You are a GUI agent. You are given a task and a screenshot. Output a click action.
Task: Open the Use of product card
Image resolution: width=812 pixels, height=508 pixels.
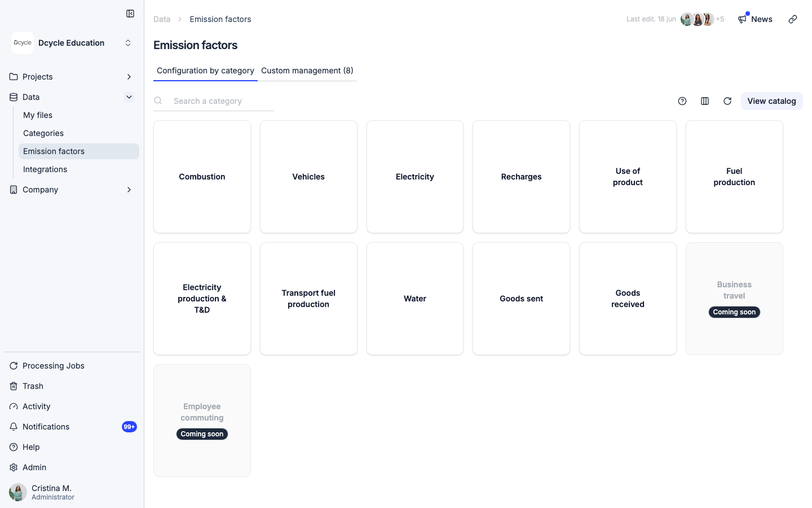point(628,177)
